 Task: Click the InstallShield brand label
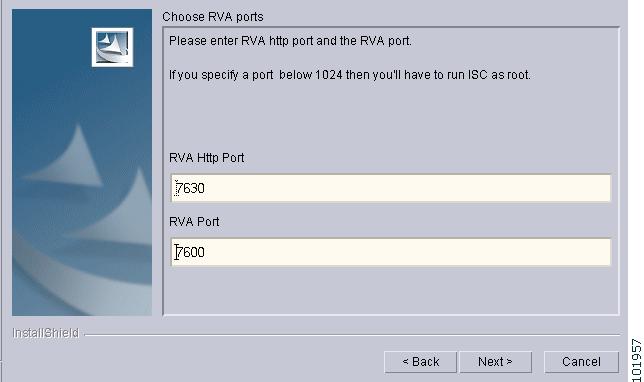pyautogui.click(x=45, y=333)
